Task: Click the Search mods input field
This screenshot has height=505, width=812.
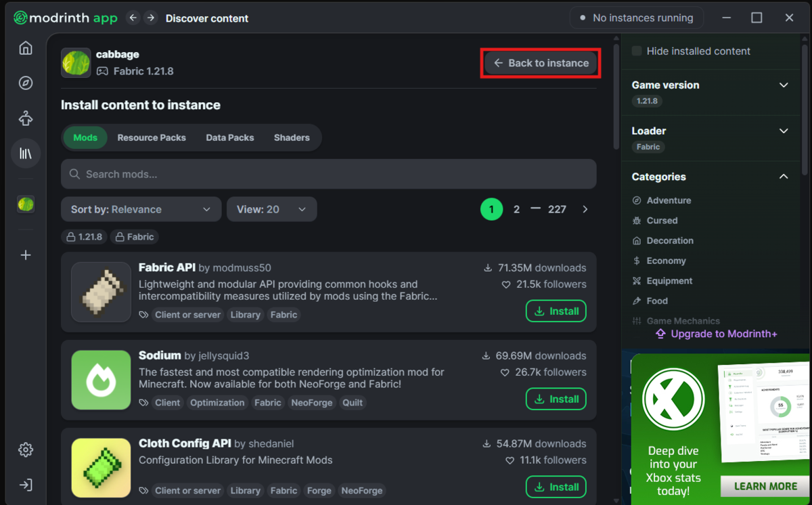Action: click(328, 174)
